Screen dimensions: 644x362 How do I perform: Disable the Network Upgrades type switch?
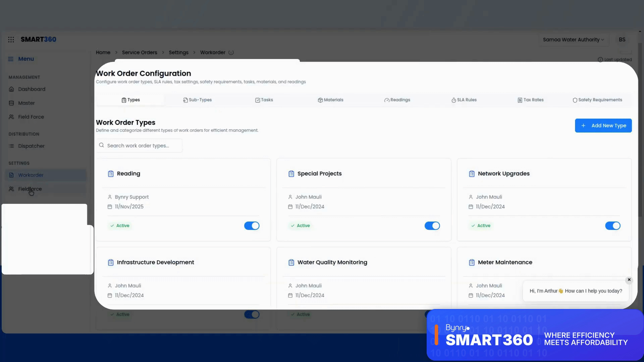(613, 226)
